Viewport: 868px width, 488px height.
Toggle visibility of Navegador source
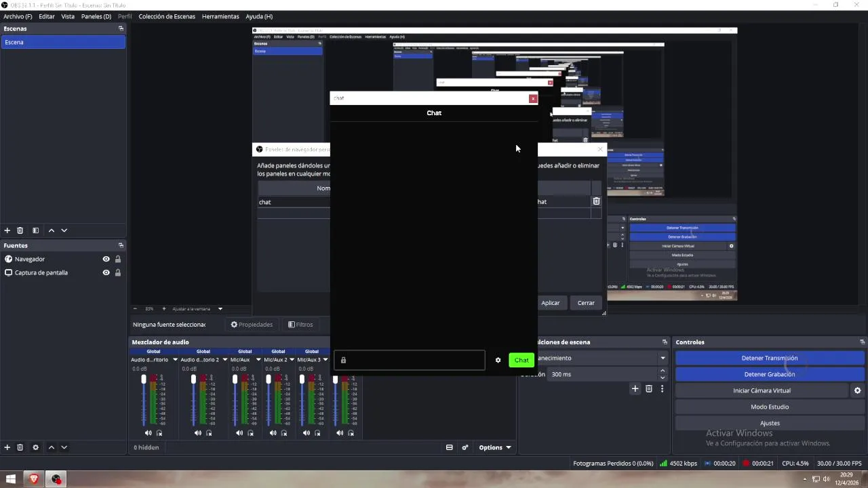(106, 259)
